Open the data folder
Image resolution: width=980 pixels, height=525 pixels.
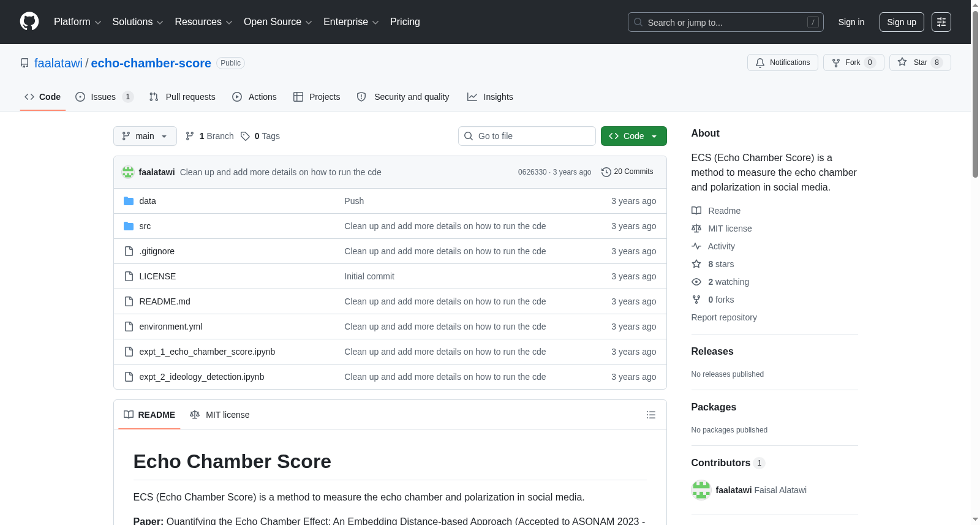(x=148, y=201)
